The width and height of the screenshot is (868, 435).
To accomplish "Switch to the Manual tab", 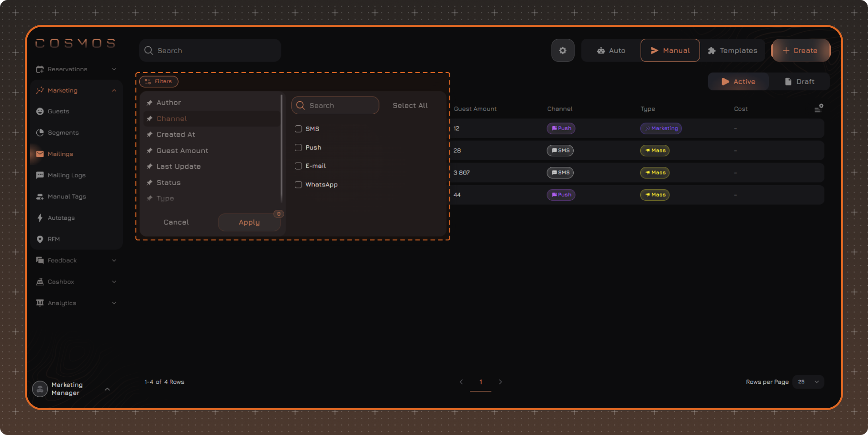I will [x=670, y=51].
